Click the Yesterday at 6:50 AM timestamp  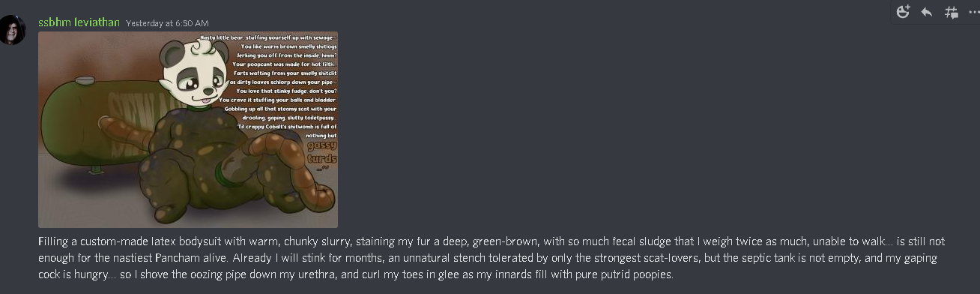[x=167, y=23]
